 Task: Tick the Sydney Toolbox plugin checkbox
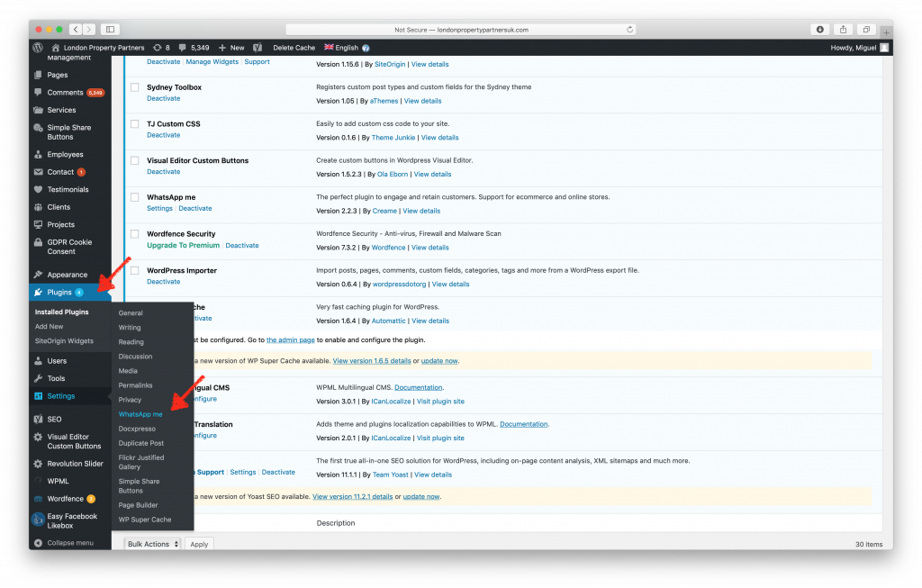click(135, 87)
